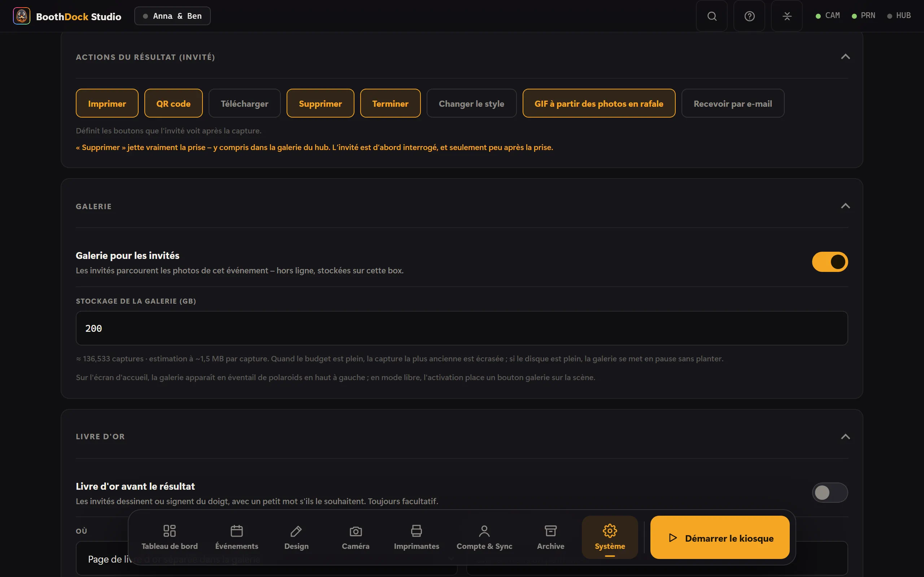Open the help question mark icon

(x=749, y=16)
